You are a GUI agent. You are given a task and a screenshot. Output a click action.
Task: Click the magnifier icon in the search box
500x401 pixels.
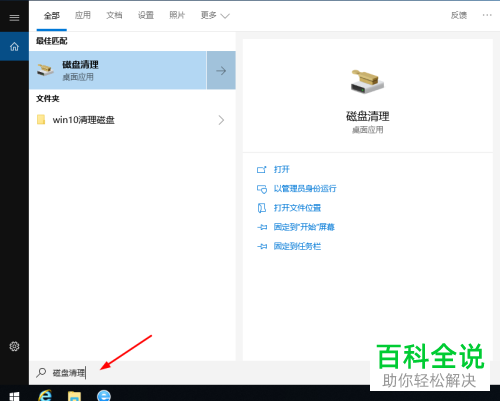tap(41, 372)
